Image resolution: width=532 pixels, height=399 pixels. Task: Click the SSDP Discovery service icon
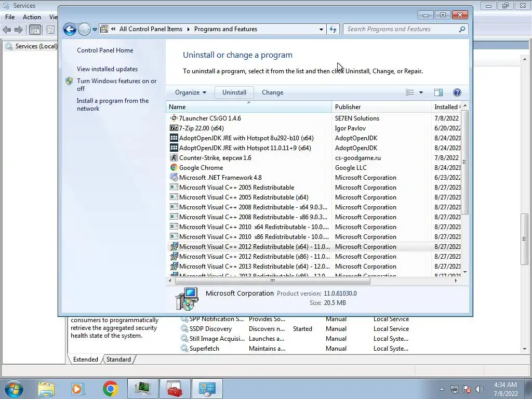coord(184,328)
